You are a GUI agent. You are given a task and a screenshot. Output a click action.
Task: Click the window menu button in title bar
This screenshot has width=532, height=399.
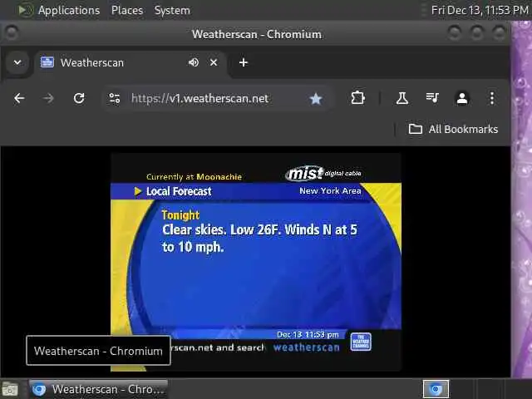pos(12,33)
